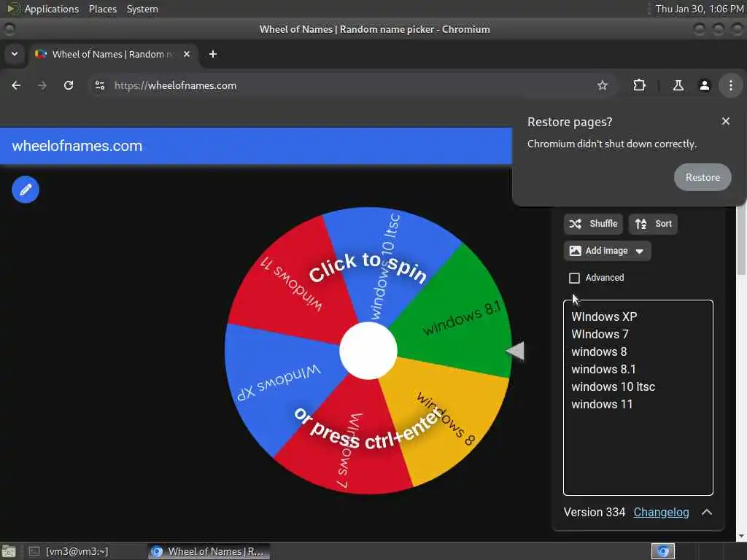
Task: Sort the wheel entries
Action: [653, 224]
